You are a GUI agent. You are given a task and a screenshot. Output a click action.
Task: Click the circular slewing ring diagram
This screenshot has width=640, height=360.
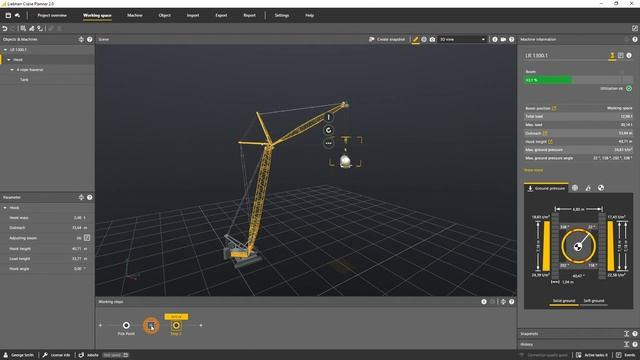point(578,246)
